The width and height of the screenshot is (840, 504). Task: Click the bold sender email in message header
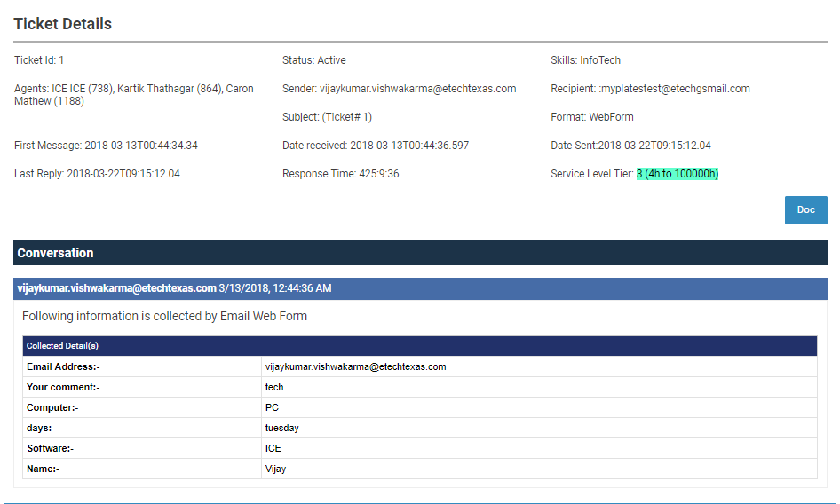click(116, 288)
